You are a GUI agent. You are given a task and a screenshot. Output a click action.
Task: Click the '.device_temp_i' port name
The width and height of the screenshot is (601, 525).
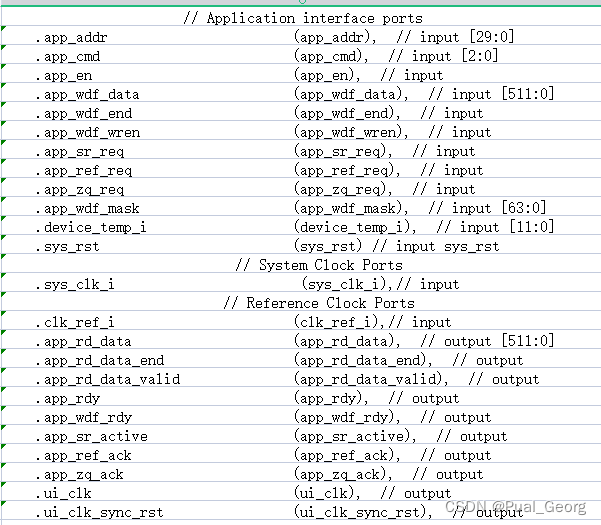pyautogui.click(x=91, y=228)
